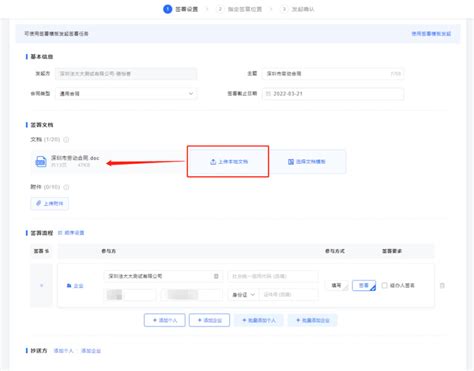Go to step 3 发起确认
Image resolution: width=474 pixels, height=371 pixels.
(298, 9)
